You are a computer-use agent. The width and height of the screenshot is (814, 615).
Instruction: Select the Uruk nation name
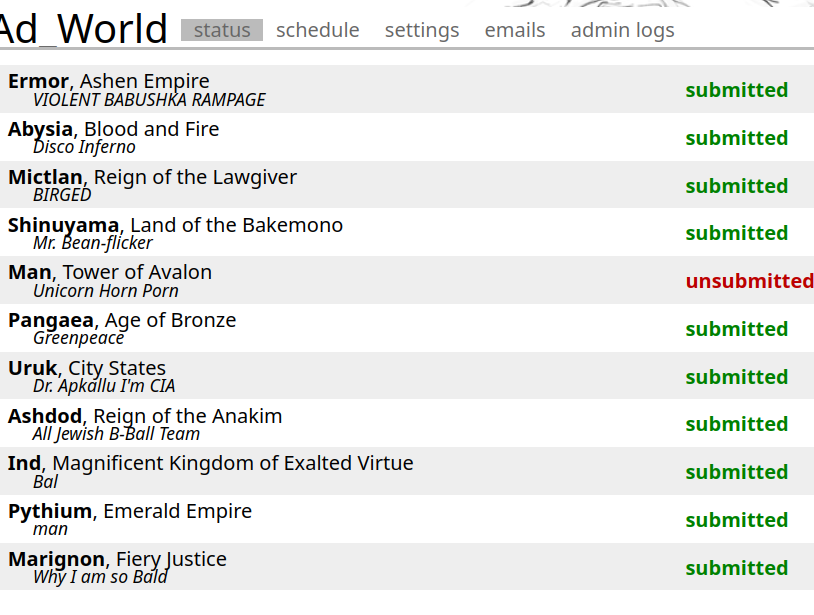click(x=32, y=368)
